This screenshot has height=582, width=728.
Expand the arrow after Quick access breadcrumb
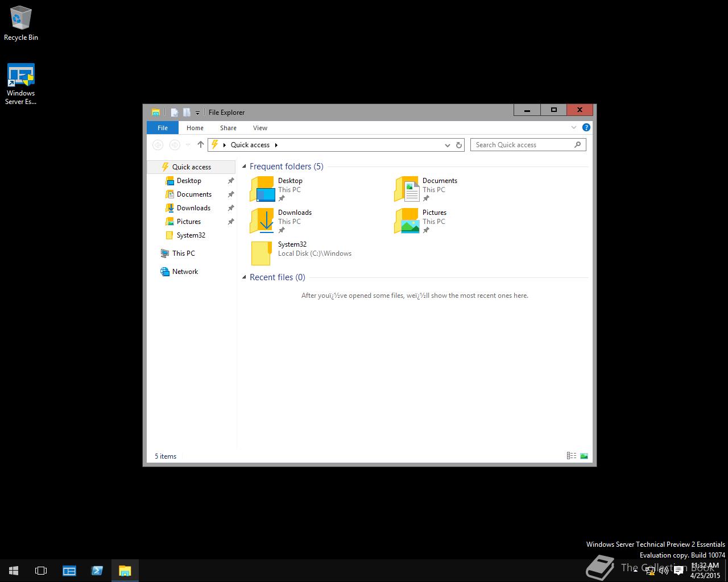point(276,145)
